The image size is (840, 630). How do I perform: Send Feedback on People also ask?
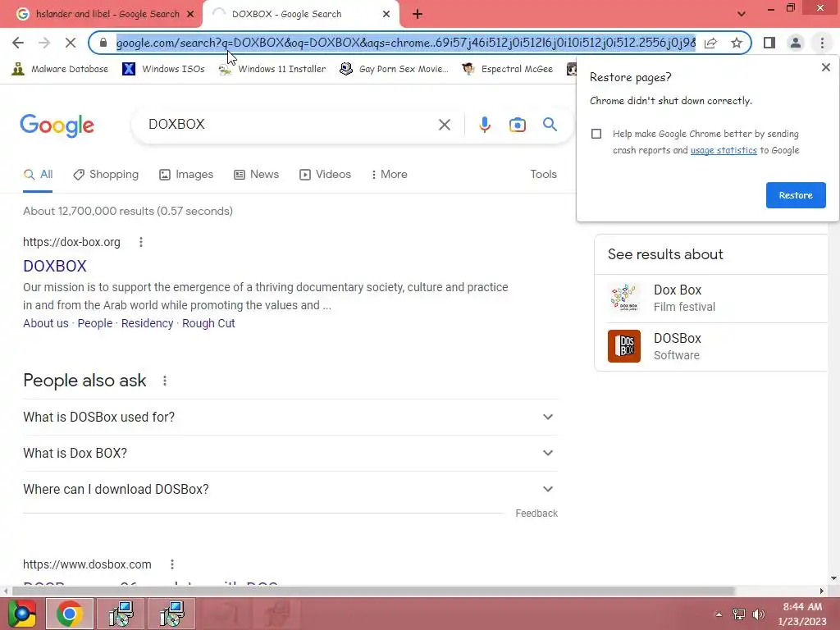point(536,514)
